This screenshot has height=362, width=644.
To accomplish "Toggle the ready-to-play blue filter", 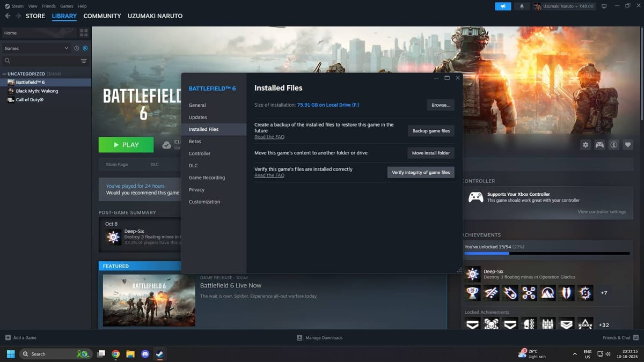I will pos(85,48).
